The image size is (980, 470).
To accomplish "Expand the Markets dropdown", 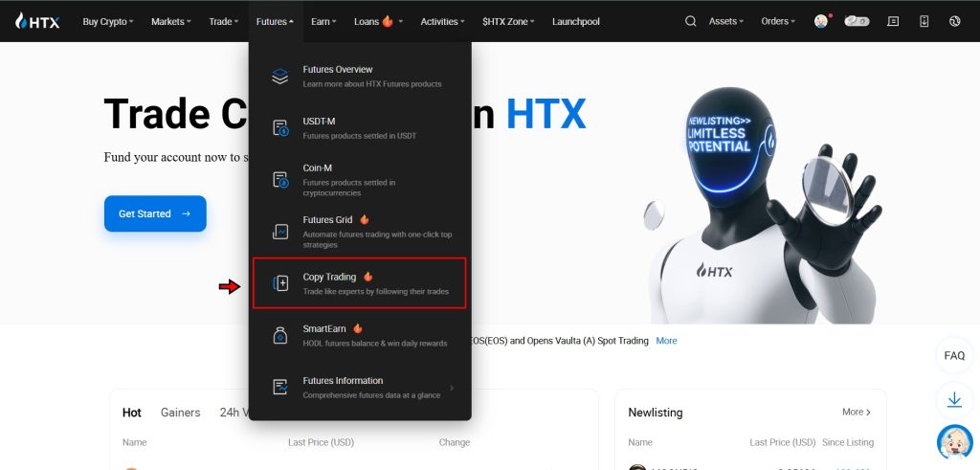I will (170, 21).
